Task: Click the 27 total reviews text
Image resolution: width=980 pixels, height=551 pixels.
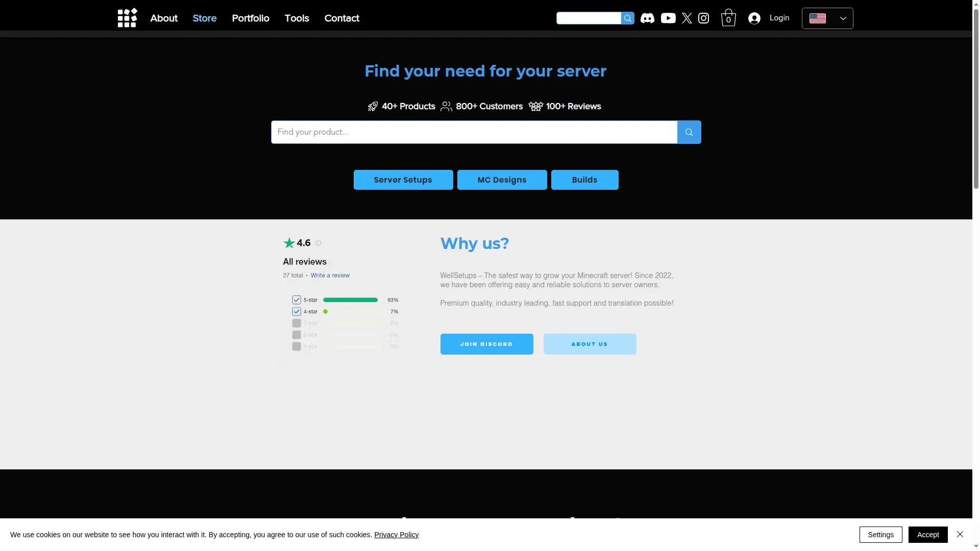Action: 293,275
